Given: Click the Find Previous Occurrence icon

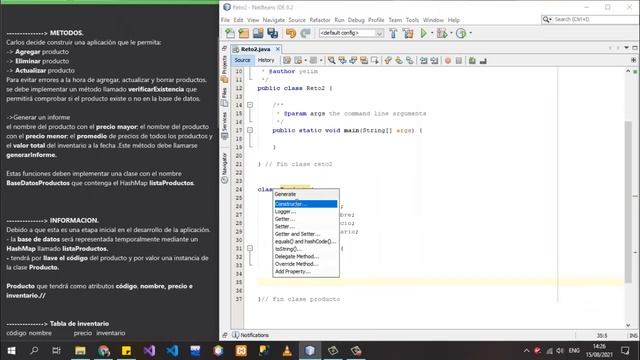Looking at the screenshot, I should tap(342, 60).
